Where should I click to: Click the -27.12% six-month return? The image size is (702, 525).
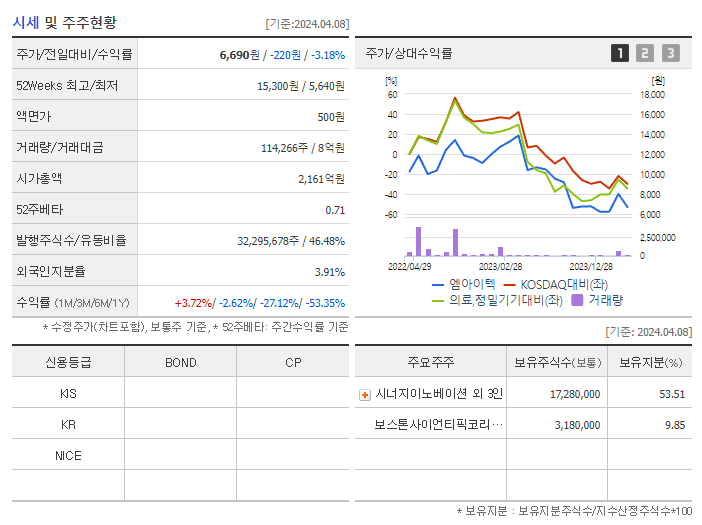pyautogui.click(x=280, y=303)
